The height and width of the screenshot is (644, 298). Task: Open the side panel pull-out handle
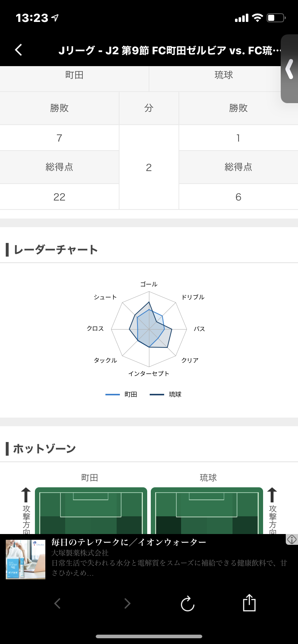coord(289,69)
